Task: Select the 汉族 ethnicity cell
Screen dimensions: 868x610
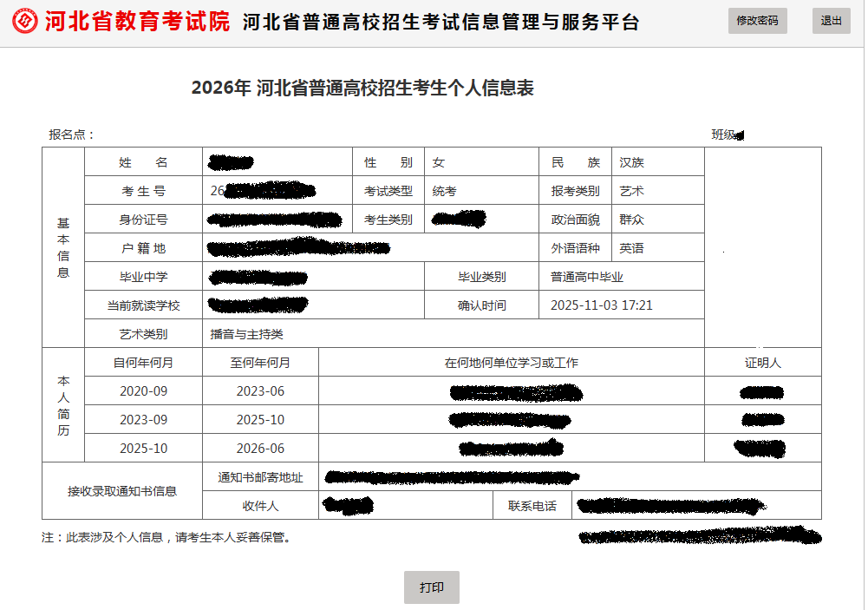Action: pos(658,161)
